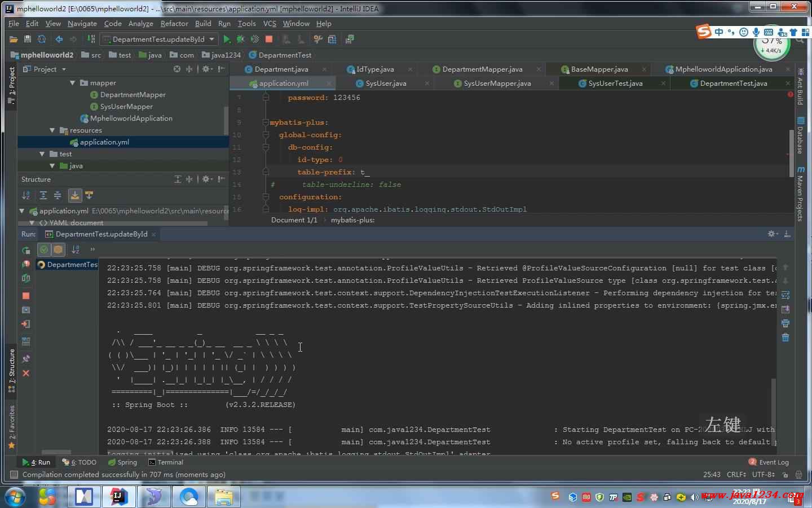Viewport: 812px width, 508px height.
Task: Switch to BaseMapper.java tab
Action: [599, 69]
